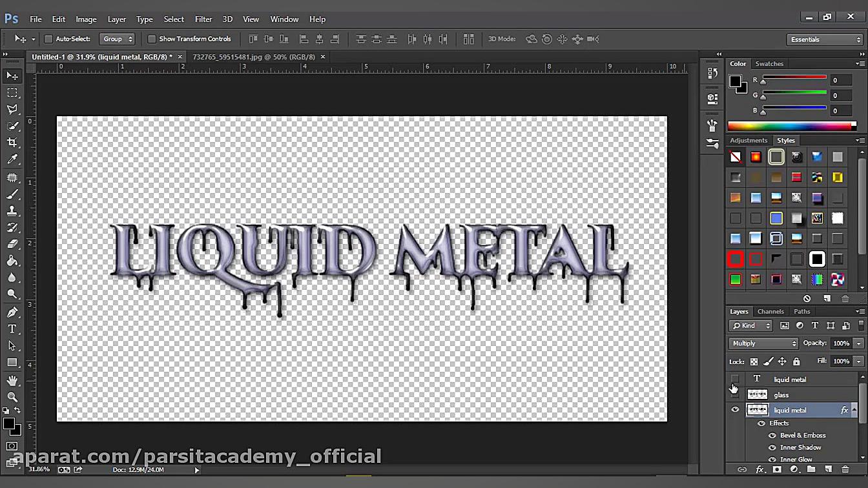Add a layer style via fx icon
This screenshot has width=868, height=488.
click(759, 469)
